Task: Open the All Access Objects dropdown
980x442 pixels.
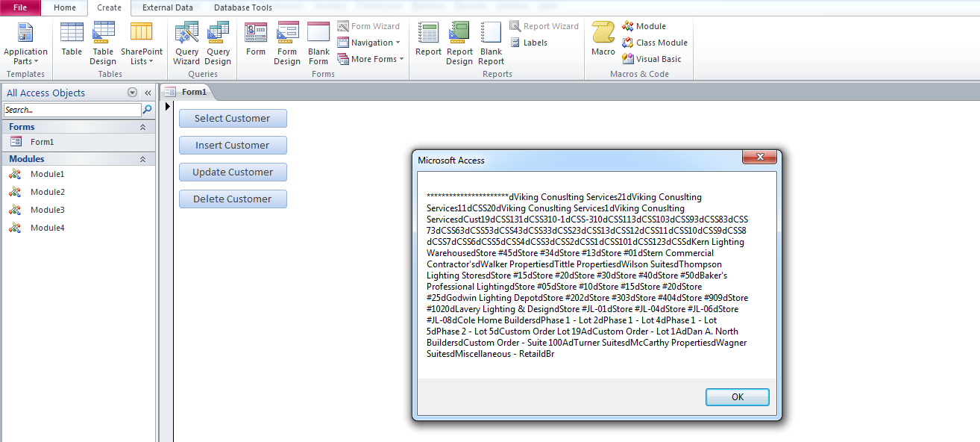Action: pyautogui.click(x=132, y=92)
